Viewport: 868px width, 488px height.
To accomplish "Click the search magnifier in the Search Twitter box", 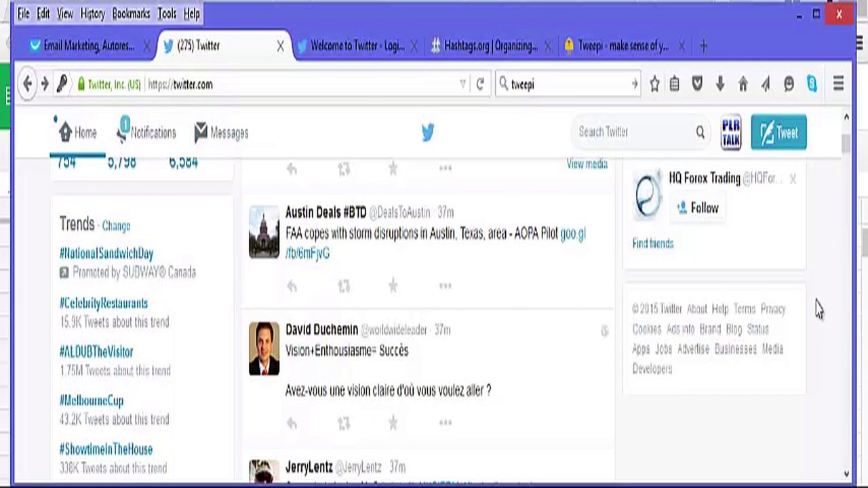I will pos(700,132).
